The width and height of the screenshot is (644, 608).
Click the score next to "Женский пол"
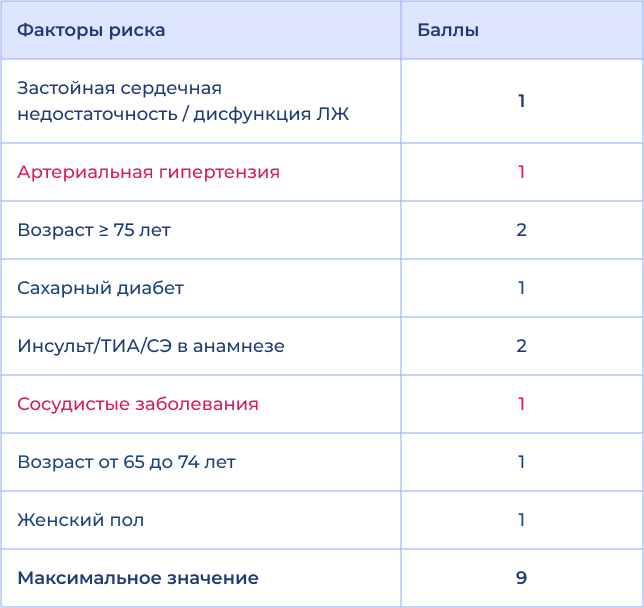point(521,520)
